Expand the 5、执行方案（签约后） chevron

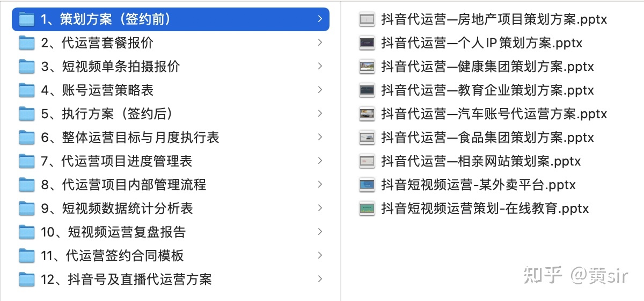(x=320, y=114)
